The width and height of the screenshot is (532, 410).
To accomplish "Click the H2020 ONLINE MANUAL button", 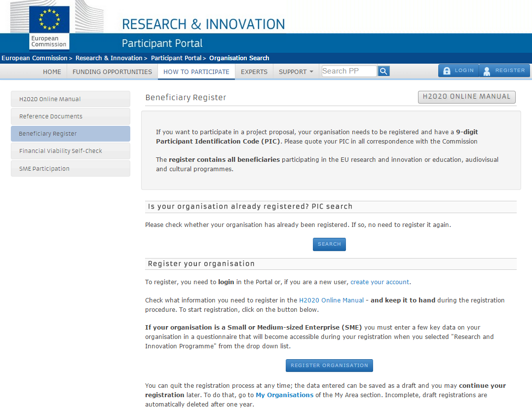I will click(466, 97).
